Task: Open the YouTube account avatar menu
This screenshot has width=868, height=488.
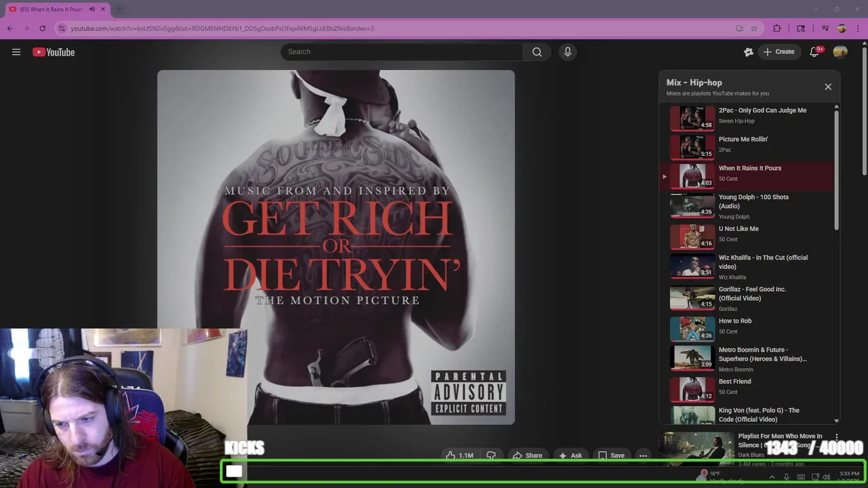Action: (840, 52)
